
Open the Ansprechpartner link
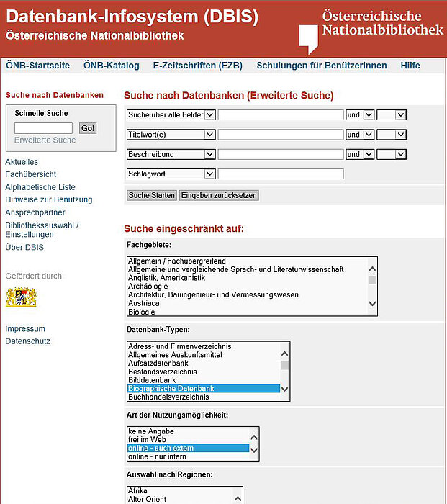(35, 212)
